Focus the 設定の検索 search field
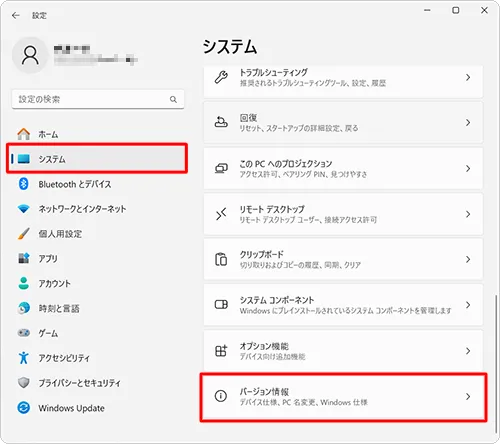 pos(98,99)
